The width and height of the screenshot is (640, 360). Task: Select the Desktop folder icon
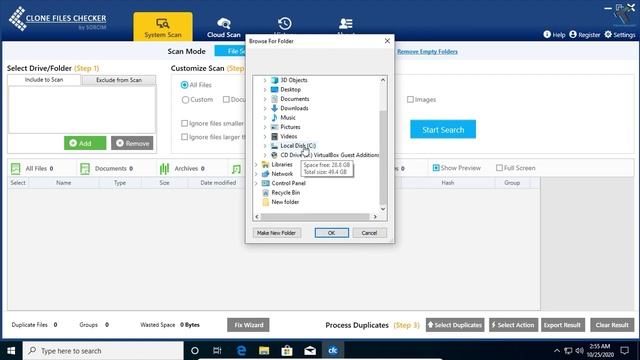[x=274, y=89]
